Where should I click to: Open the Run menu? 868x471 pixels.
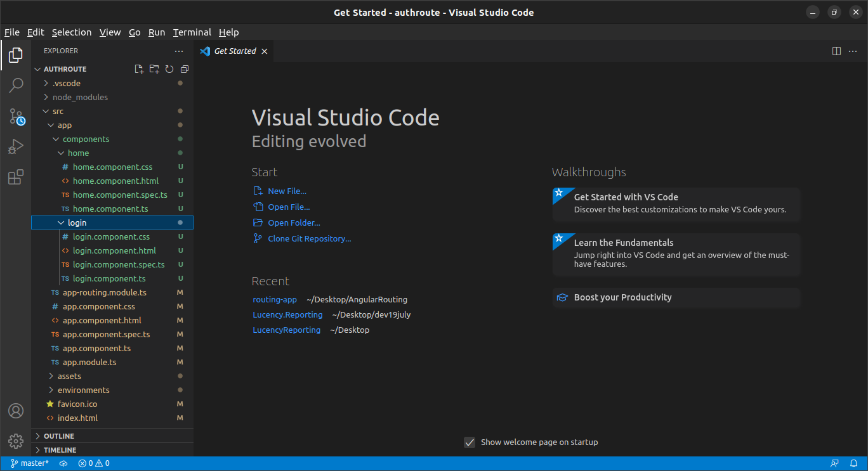click(157, 32)
